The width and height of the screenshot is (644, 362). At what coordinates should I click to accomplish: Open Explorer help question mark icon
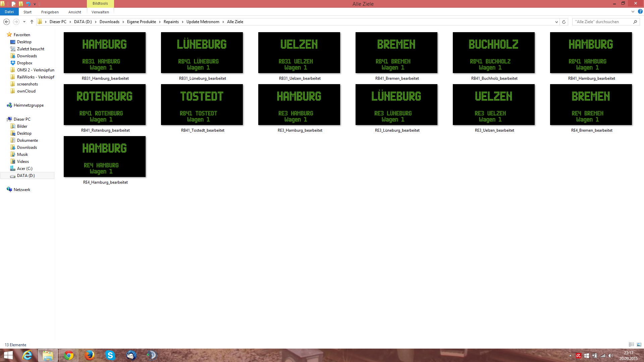pos(640,12)
